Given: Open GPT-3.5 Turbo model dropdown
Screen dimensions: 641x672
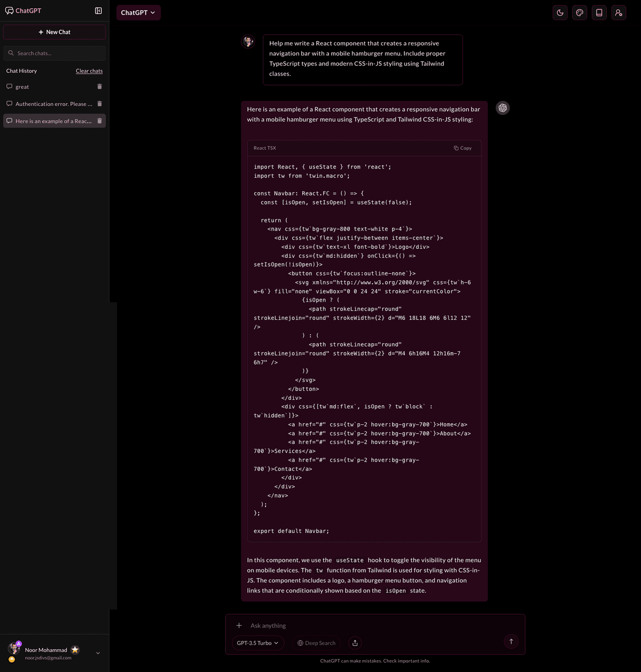Looking at the screenshot, I should point(257,643).
